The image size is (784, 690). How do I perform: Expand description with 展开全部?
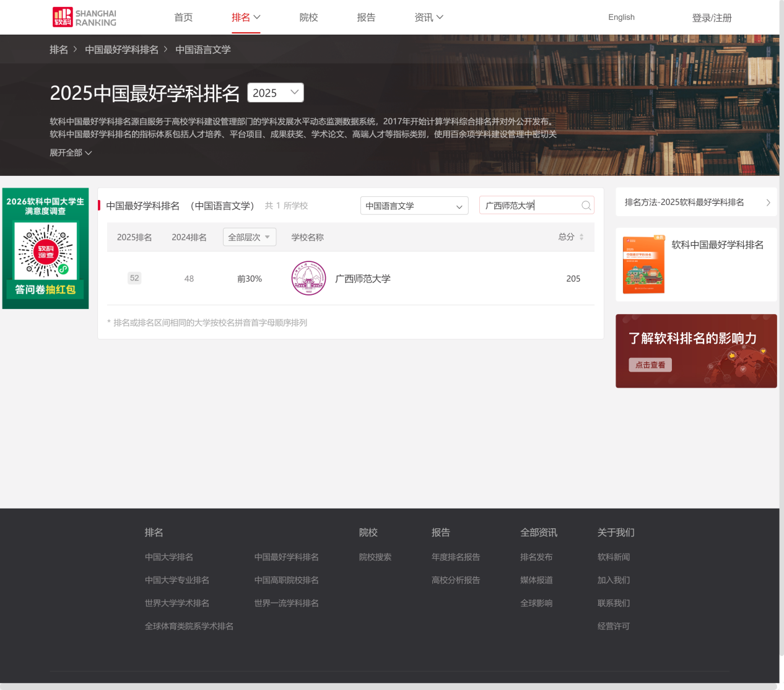click(71, 153)
